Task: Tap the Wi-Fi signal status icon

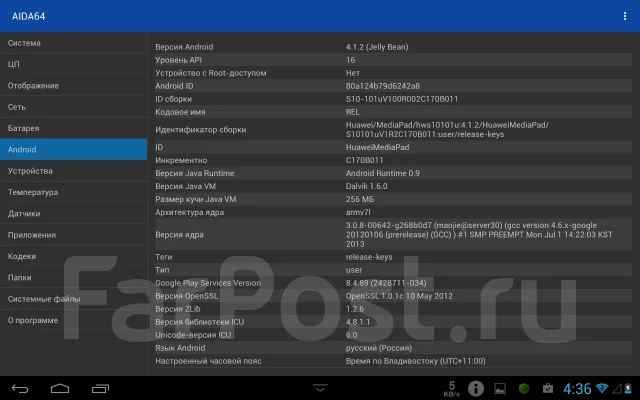Action: pyautogui.click(x=602, y=388)
